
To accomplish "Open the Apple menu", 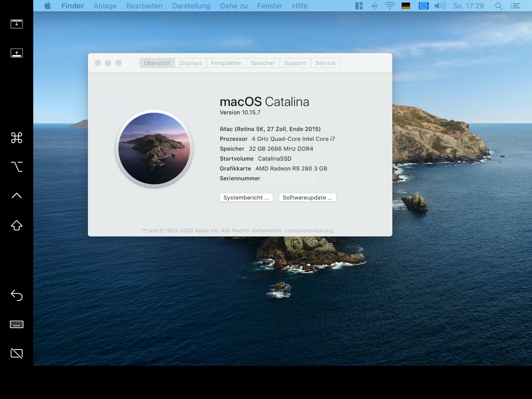I will click(48, 6).
